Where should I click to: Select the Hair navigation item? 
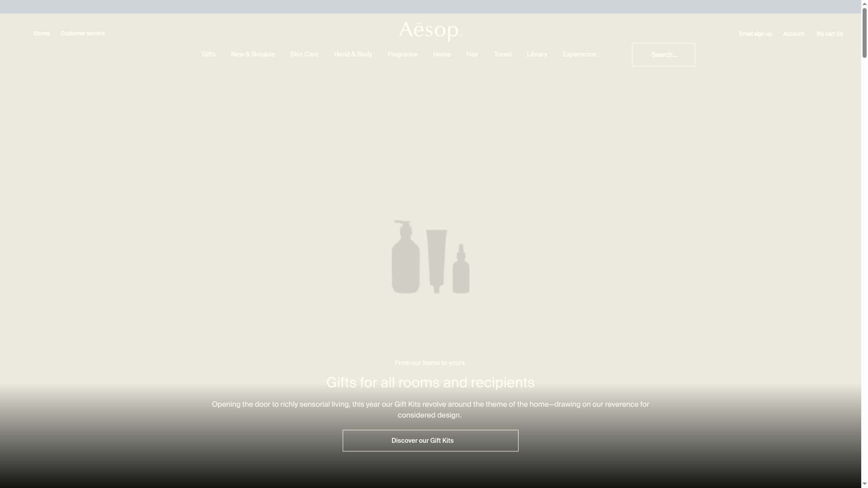point(472,54)
